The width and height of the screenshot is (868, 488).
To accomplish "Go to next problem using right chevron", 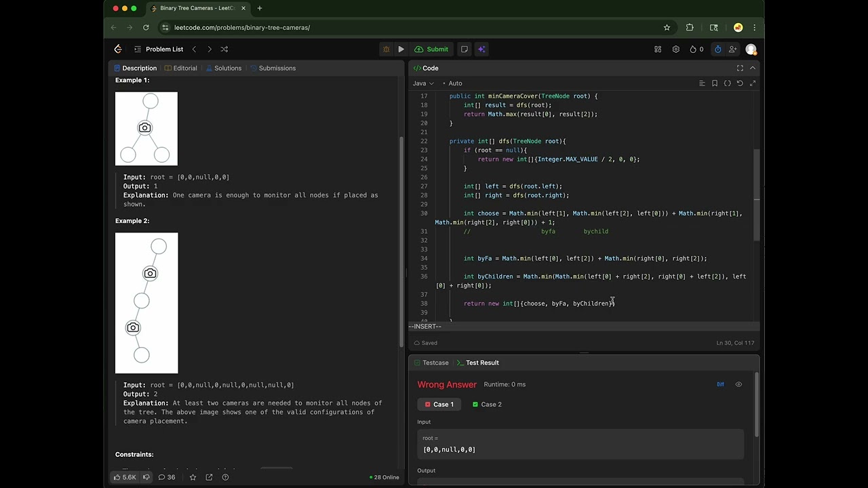I will [209, 49].
